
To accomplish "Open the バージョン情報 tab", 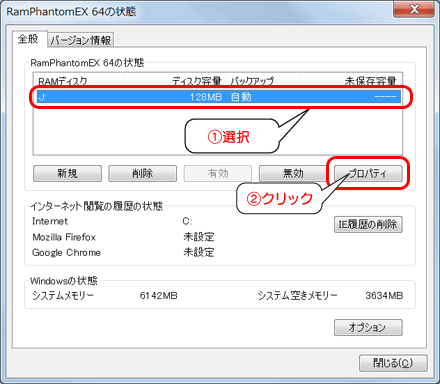I will tap(81, 41).
